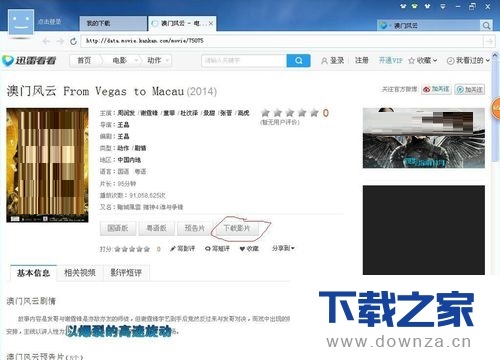The width and height of the screenshot is (500, 360).
Task: Go forward with the browser forward arrow
Action: click(60, 41)
